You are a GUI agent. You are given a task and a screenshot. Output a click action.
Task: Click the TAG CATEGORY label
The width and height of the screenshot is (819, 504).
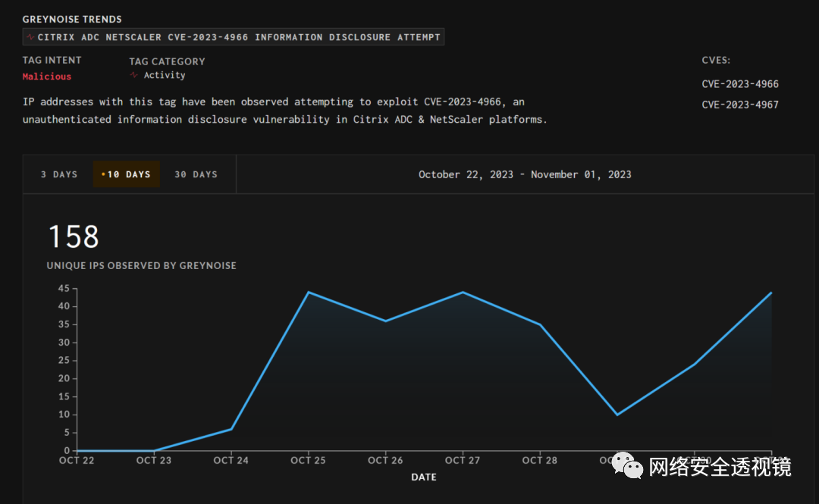point(167,61)
